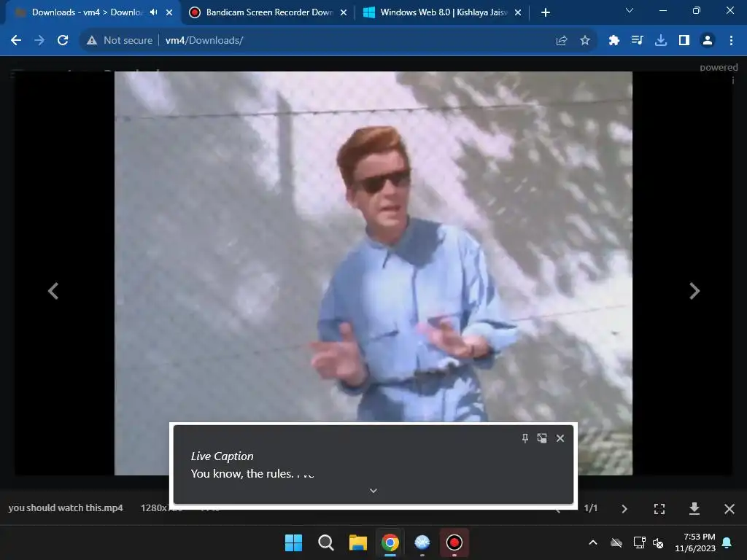The height and width of the screenshot is (560, 747).
Task: Open network status tray icon
Action: point(639,542)
